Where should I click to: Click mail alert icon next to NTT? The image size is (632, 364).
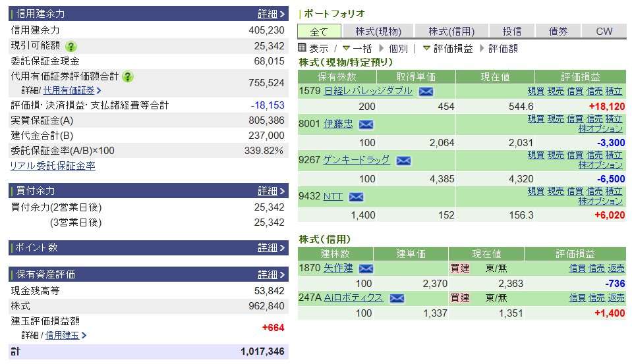click(356, 197)
